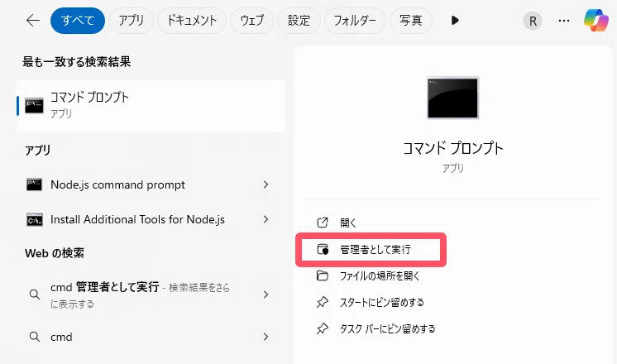The image size is (617, 364).
Task: Expand Node.js command prompt chevron
Action: point(266,184)
